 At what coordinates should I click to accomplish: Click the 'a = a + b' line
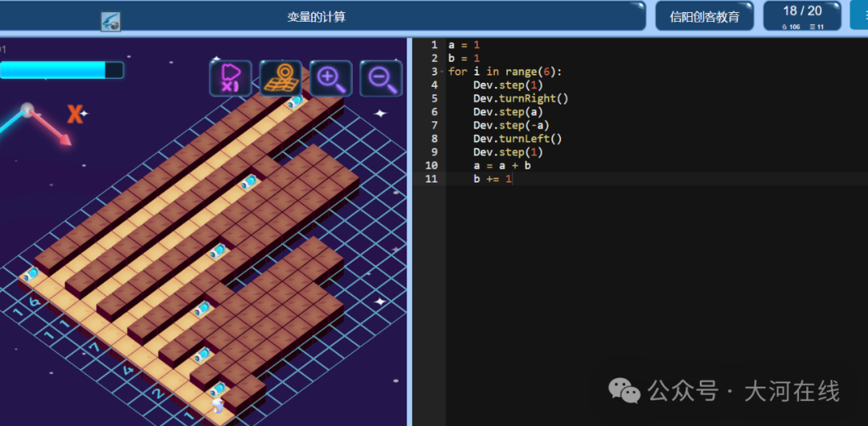click(x=502, y=165)
